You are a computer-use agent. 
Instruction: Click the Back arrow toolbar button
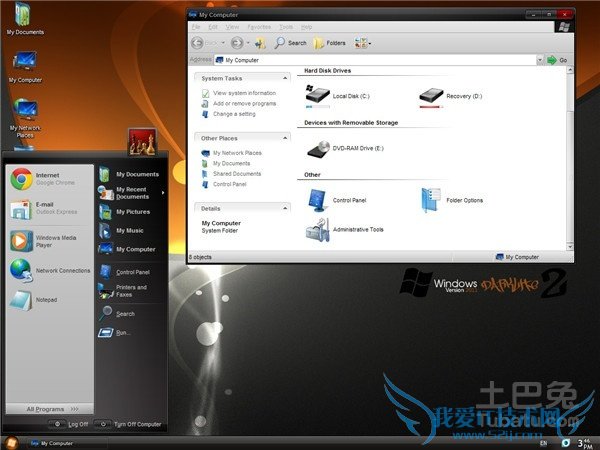[x=197, y=43]
